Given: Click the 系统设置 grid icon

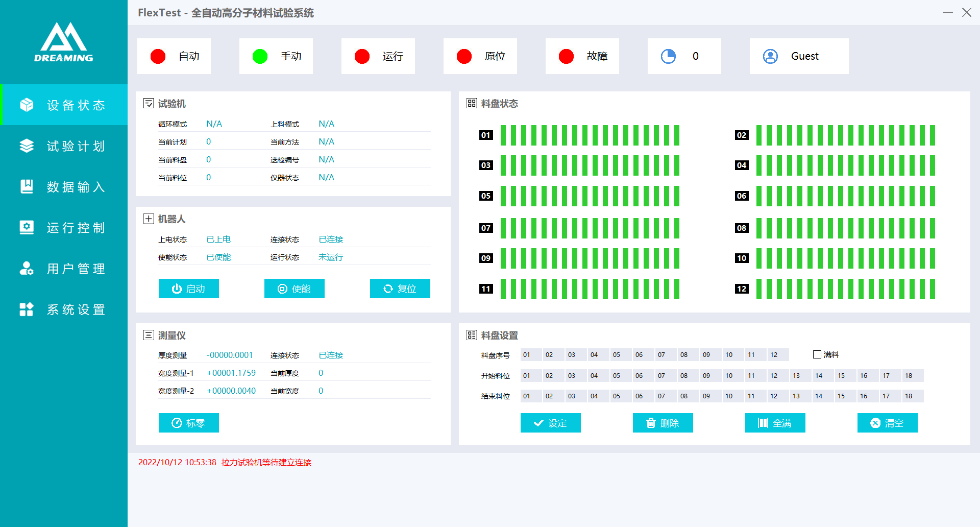Looking at the screenshot, I should [27, 309].
